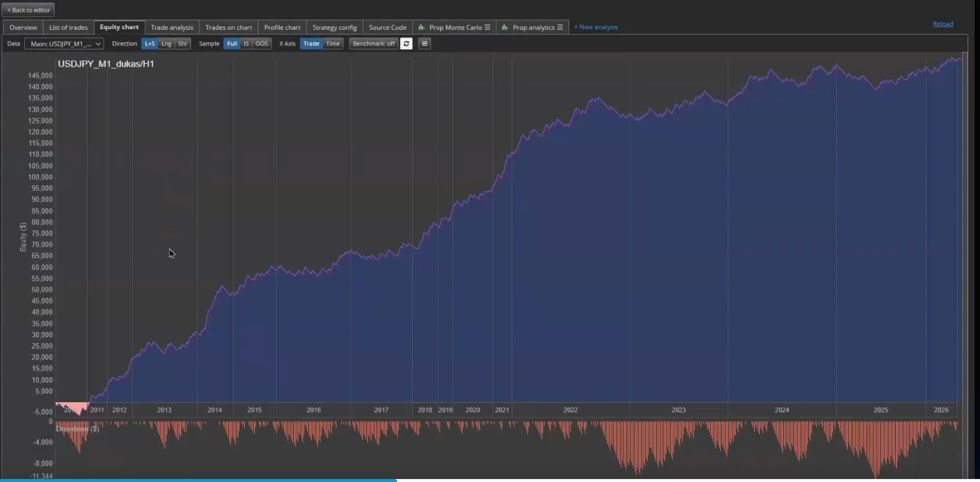Click the green icon on Prop Monte Carlo tab
The height and width of the screenshot is (482, 980).
click(422, 27)
